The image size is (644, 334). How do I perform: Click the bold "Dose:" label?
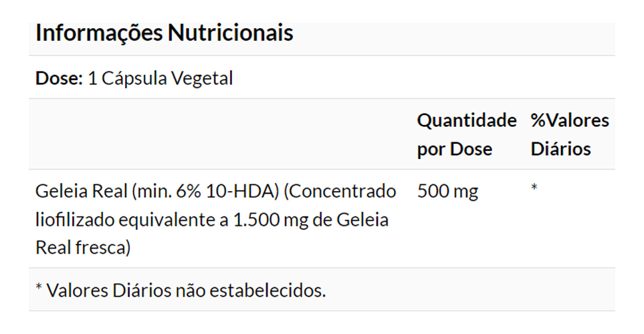(x=59, y=78)
